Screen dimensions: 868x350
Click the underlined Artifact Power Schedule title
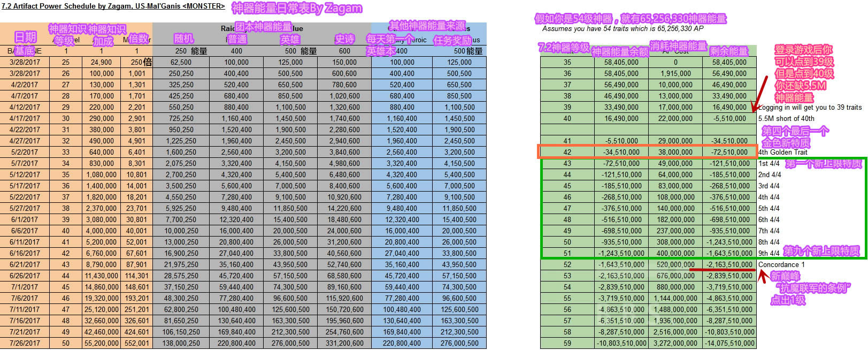coord(112,6)
